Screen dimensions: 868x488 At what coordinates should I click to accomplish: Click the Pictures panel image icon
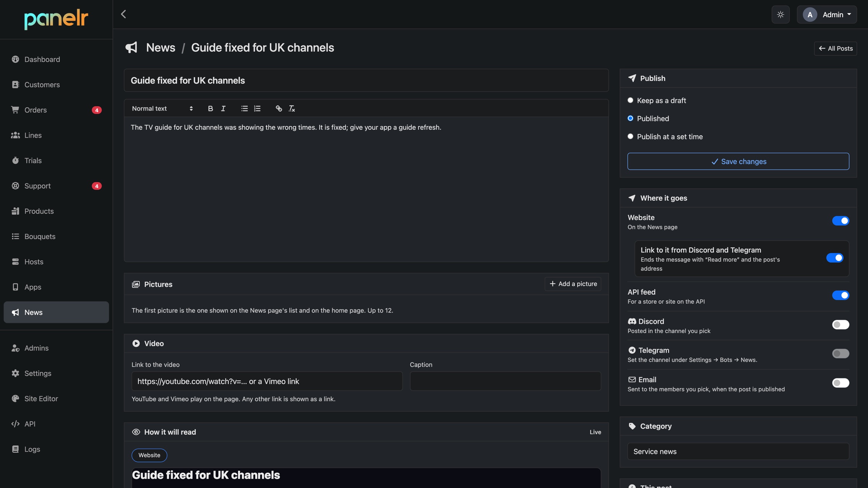click(136, 284)
